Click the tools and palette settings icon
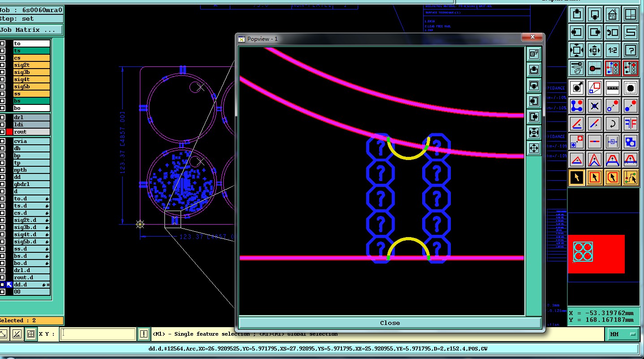The image size is (644, 359). point(577,68)
